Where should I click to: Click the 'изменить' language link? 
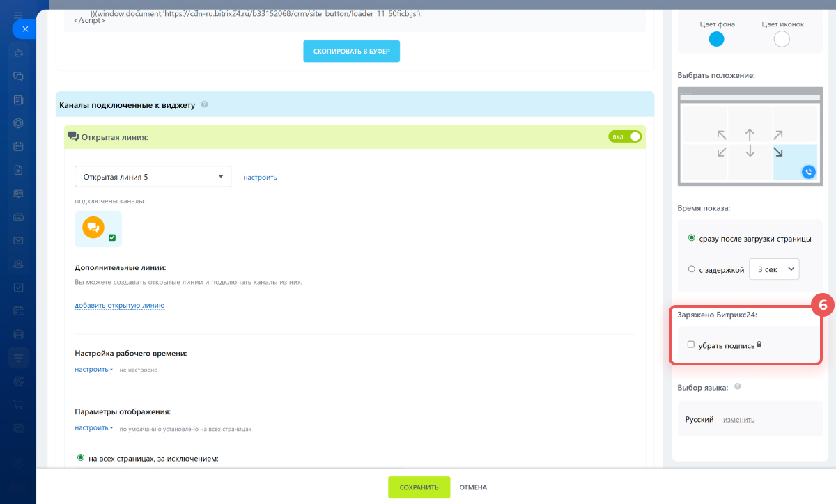point(738,420)
